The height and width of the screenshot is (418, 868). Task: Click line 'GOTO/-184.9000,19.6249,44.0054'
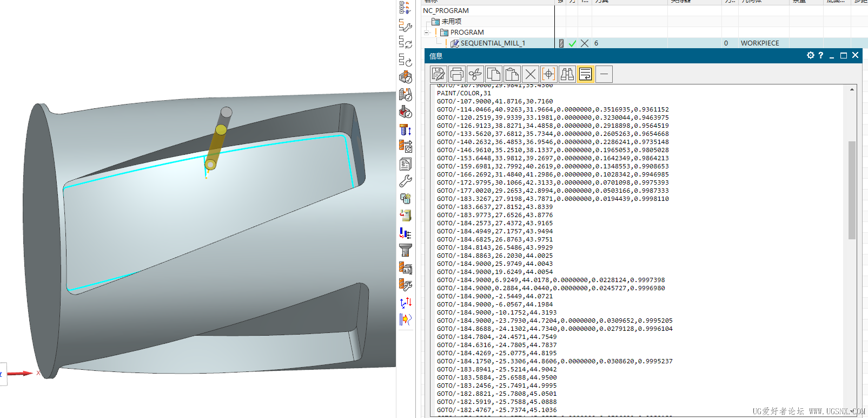(495, 272)
